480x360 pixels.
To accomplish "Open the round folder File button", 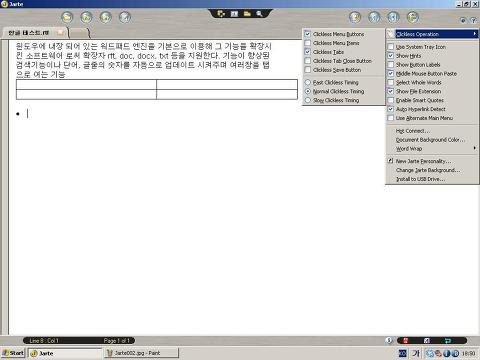I will click(x=67, y=17).
